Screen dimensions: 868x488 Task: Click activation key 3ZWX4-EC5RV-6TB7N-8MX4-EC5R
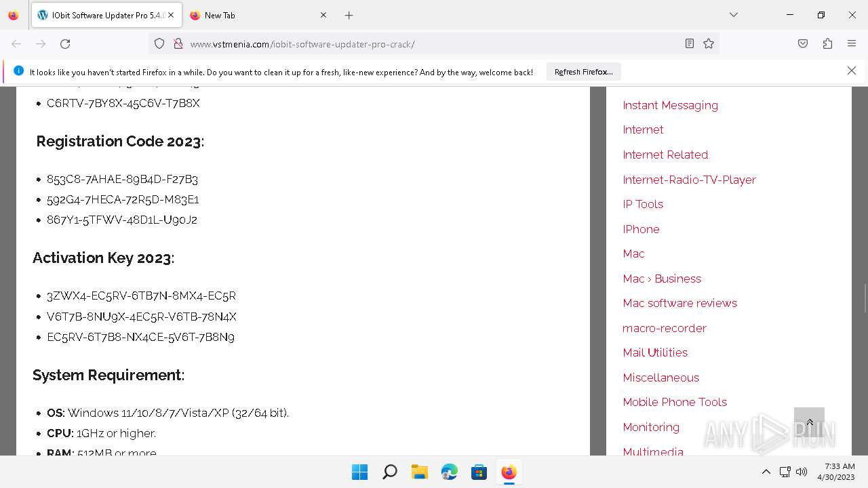tap(141, 296)
